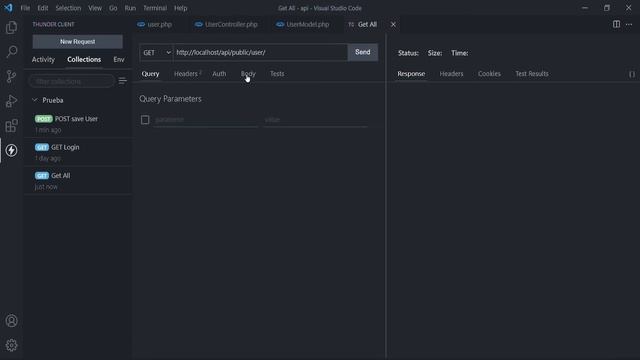Open the Extensions view
This screenshot has height=360, width=640.
pyautogui.click(x=11, y=126)
